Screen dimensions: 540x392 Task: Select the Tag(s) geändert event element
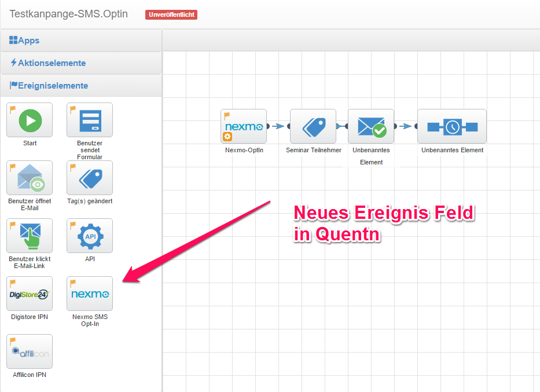tap(90, 178)
